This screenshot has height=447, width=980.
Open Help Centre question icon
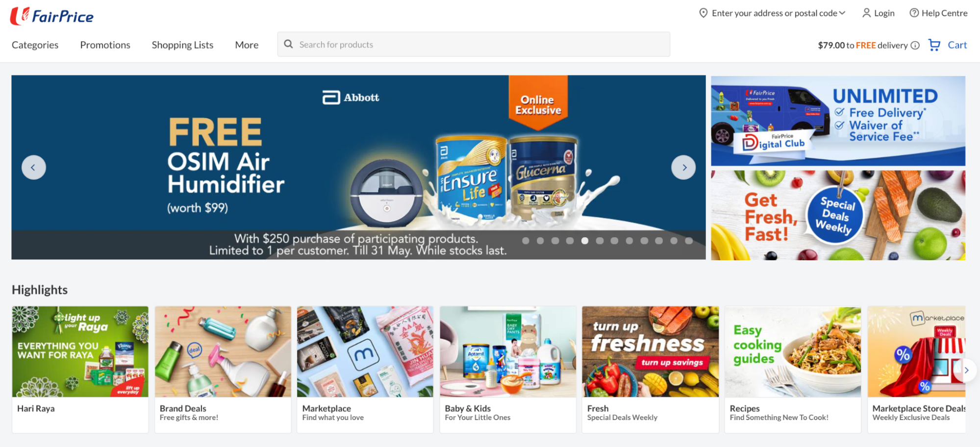pyautogui.click(x=914, y=13)
